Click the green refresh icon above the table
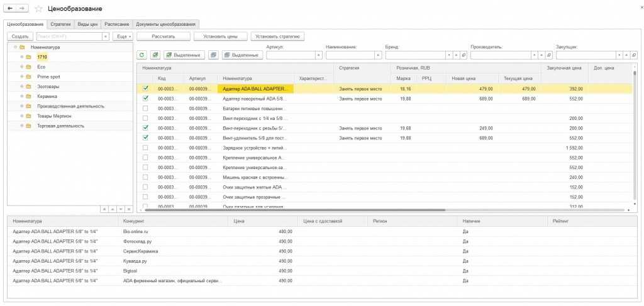644x306 pixels. [x=142, y=55]
